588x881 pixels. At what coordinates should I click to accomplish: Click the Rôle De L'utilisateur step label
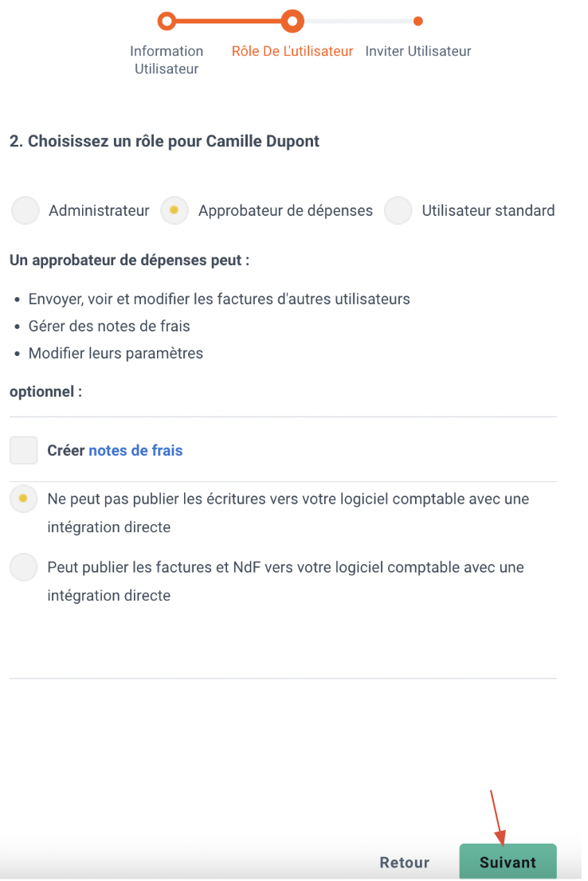pos(292,51)
